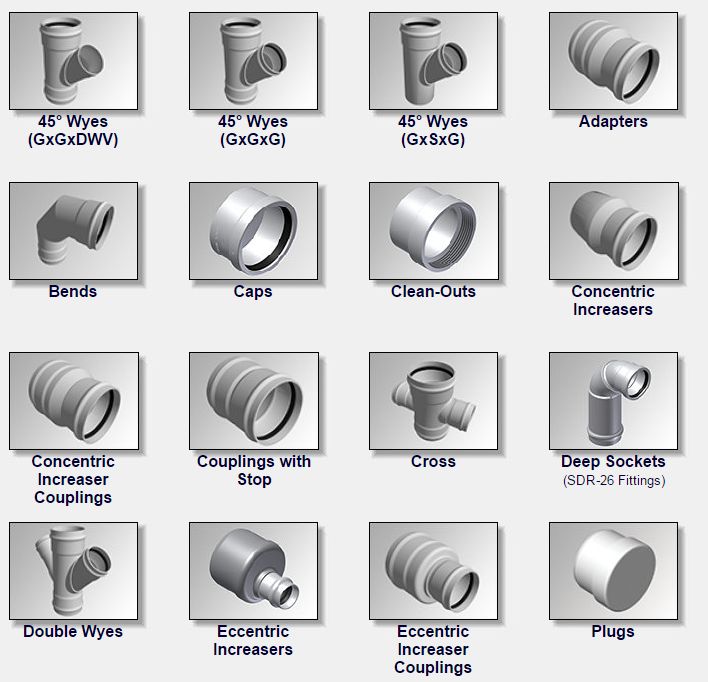Screen dimensions: 708x682
Task: Select the Caps fitting thumbnail
Action: (253, 230)
